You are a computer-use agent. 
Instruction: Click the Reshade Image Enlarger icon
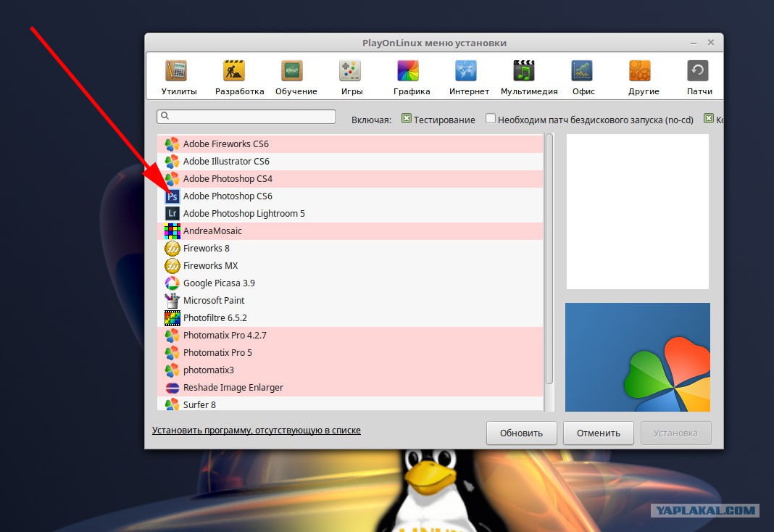pos(172,388)
